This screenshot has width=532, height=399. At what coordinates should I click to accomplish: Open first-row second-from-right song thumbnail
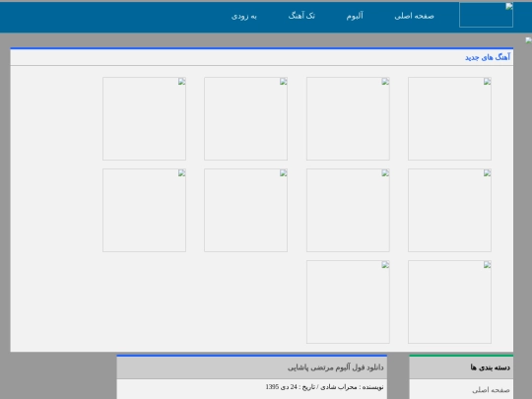pos(348,119)
